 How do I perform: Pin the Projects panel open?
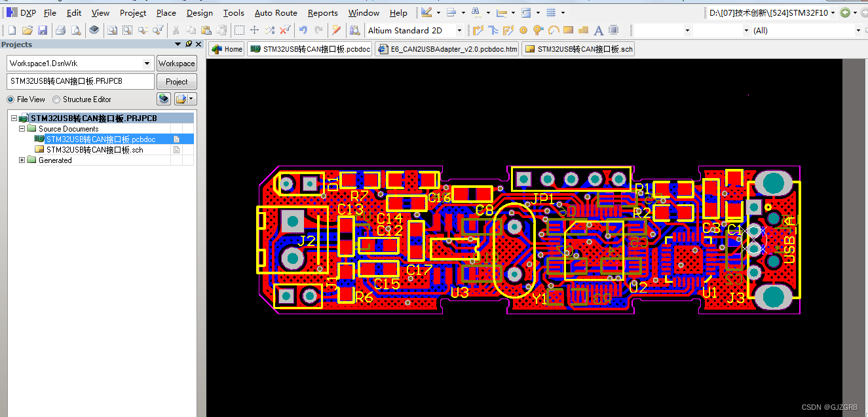click(x=190, y=44)
